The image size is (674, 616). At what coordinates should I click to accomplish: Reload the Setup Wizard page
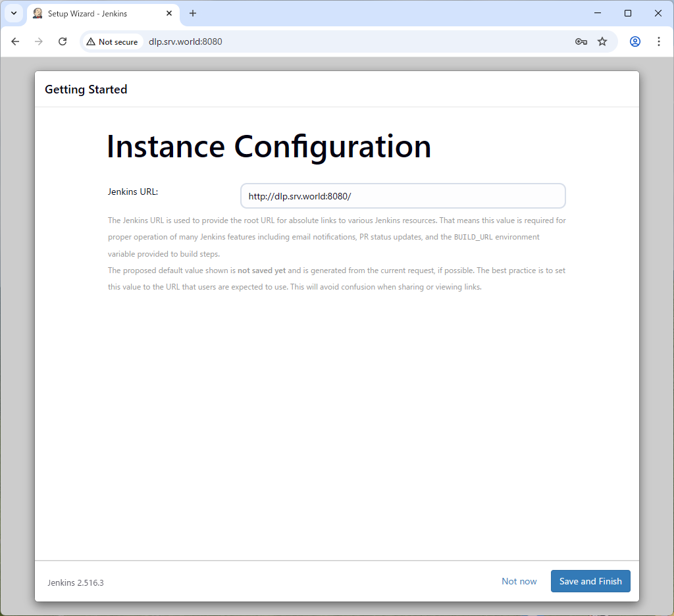coord(63,41)
